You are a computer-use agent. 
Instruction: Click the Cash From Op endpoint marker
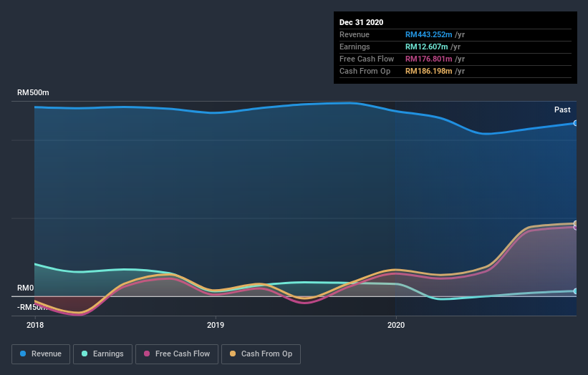pyautogui.click(x=576, y=224)
